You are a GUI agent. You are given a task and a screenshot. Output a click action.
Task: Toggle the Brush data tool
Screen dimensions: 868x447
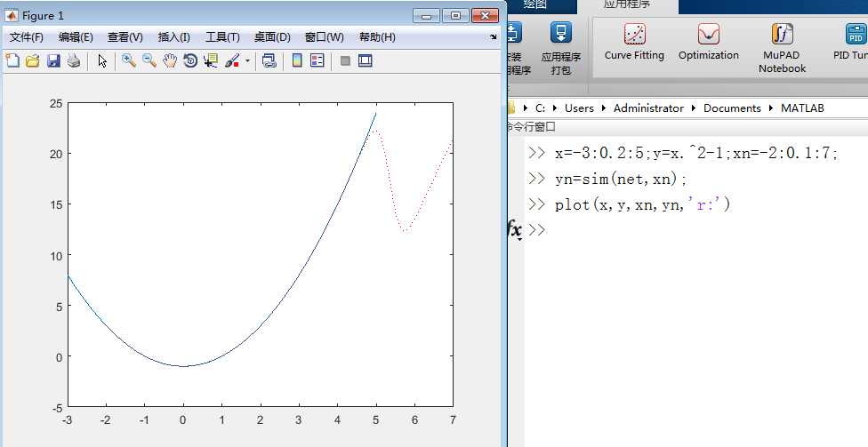tap(232, 60)
